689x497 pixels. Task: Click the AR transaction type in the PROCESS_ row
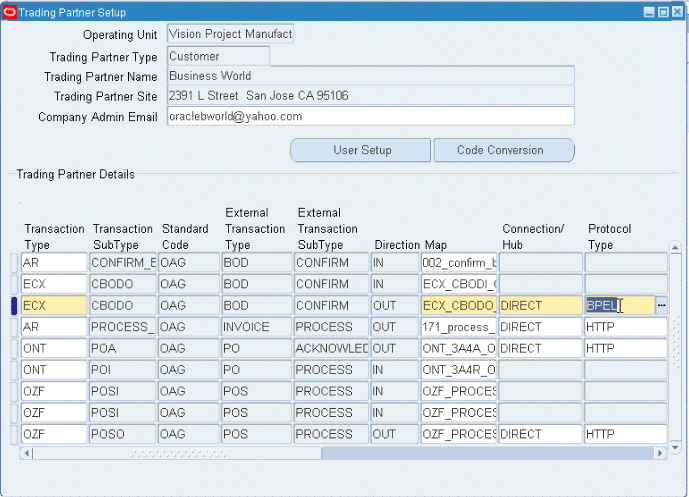point(54,327)
